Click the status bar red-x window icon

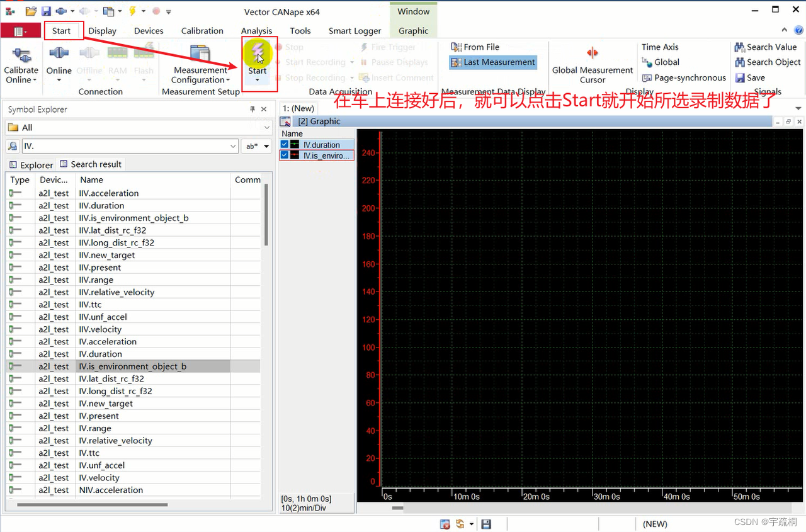445,524
